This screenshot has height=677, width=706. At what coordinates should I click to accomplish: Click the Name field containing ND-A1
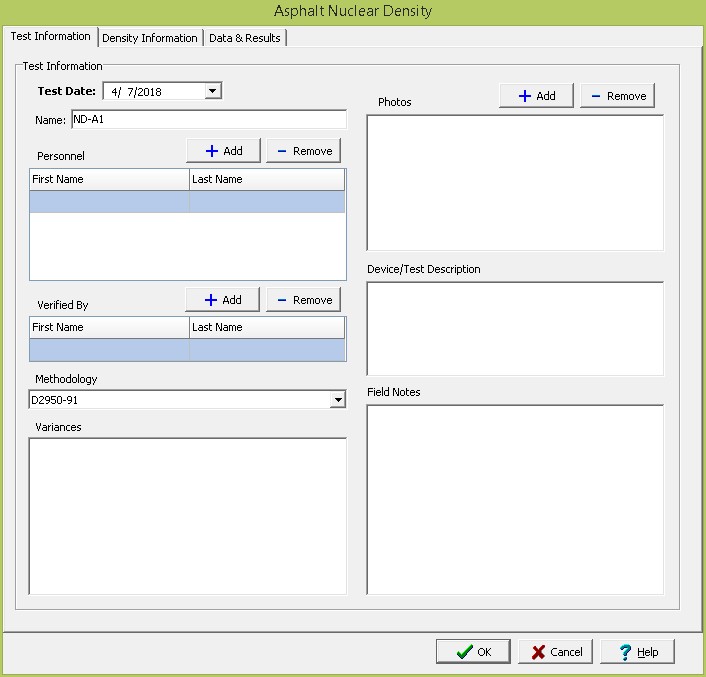point(207,120)
